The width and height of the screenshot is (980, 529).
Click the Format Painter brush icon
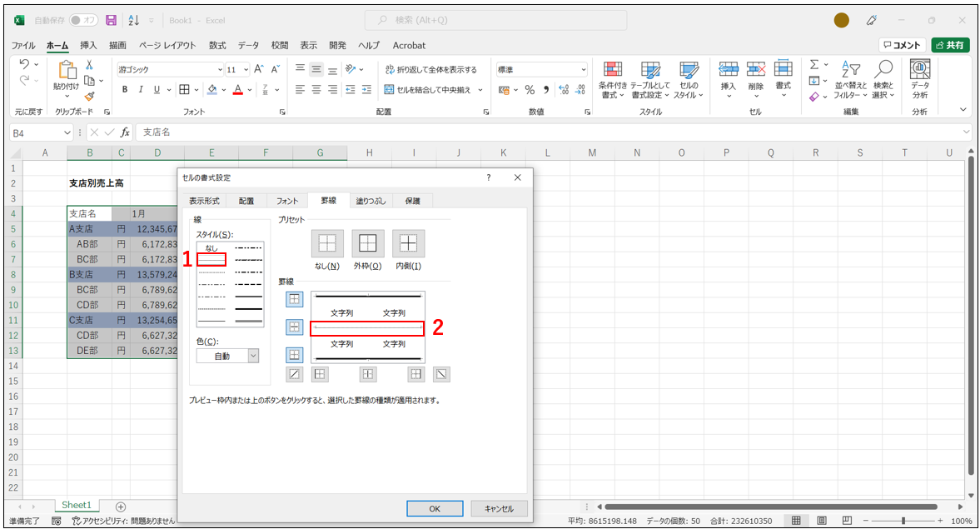click(89, 97)
